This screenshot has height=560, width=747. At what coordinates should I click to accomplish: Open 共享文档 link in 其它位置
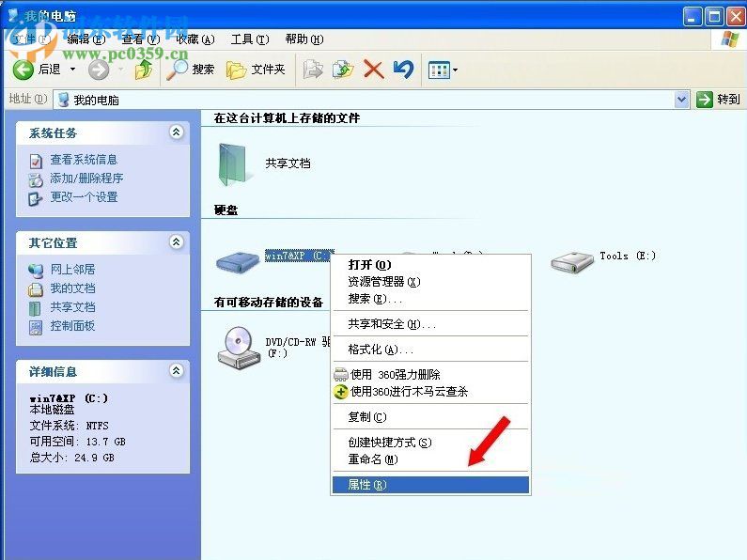(x=73, y=307)
